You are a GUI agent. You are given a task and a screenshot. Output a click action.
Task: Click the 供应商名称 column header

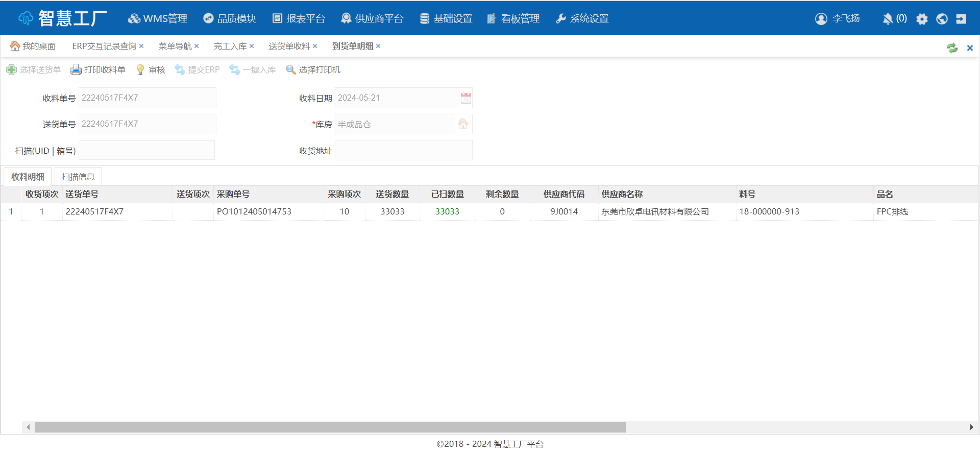coord(622,195)
